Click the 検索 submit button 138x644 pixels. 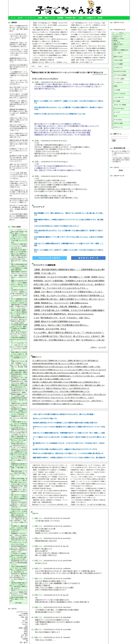click(114, 140)
